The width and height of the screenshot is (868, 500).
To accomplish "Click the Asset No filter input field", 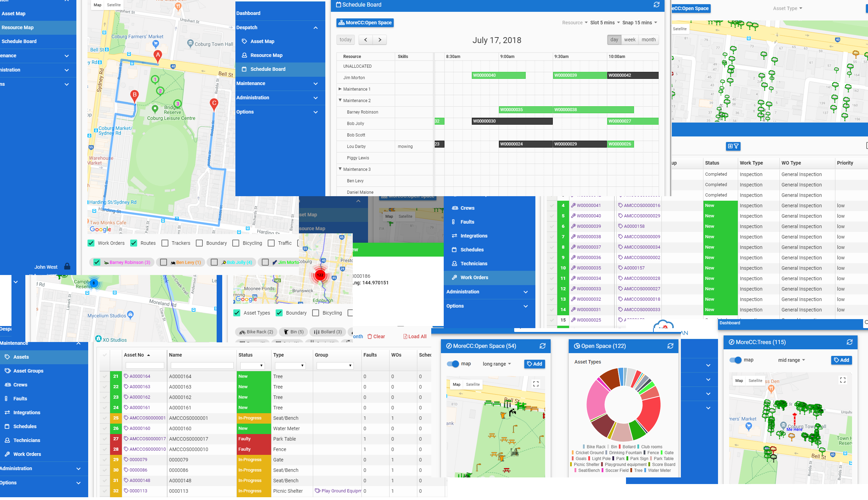I will point(145,365).
